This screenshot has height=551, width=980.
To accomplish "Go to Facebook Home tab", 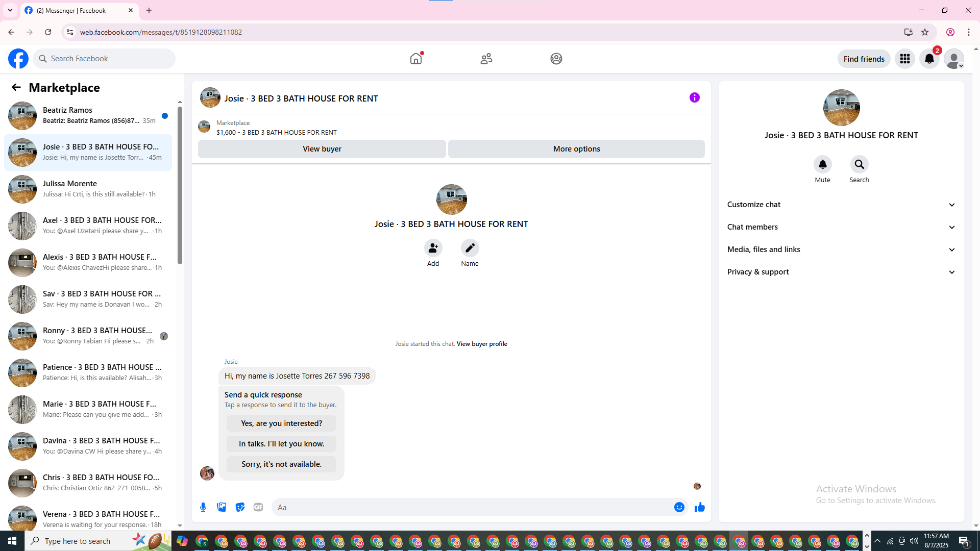I will [x=416, y=59].
